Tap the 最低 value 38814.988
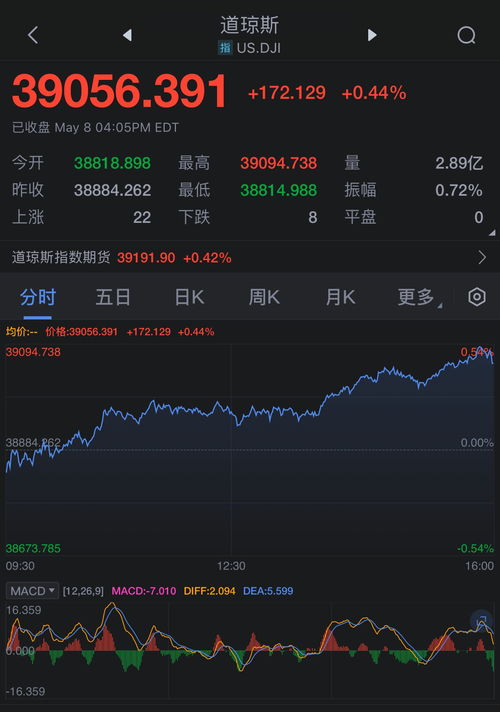This screenshot has height=712, width=500. pos(278,190)
